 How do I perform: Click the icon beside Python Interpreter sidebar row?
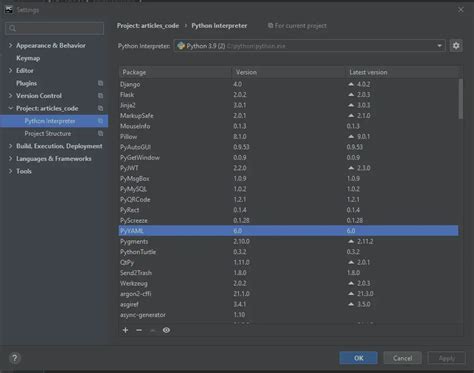point(100,121)
